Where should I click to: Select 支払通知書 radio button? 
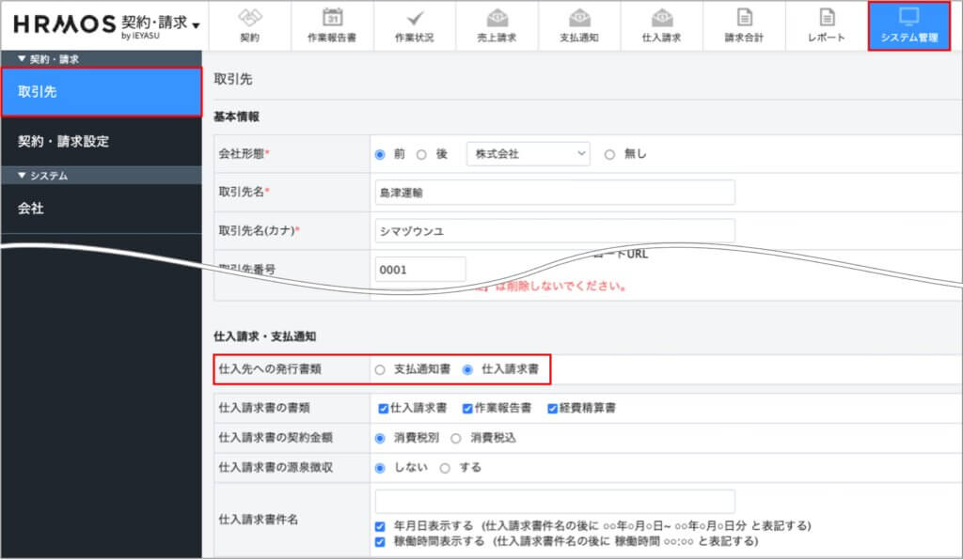coord(380,370)
